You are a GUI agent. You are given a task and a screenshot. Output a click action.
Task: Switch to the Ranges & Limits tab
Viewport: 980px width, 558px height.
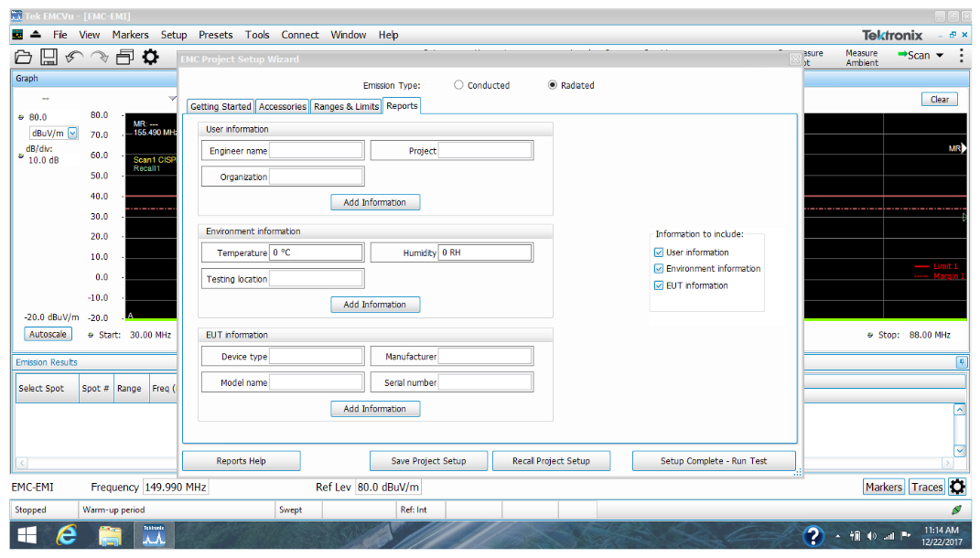coord(346,106)
